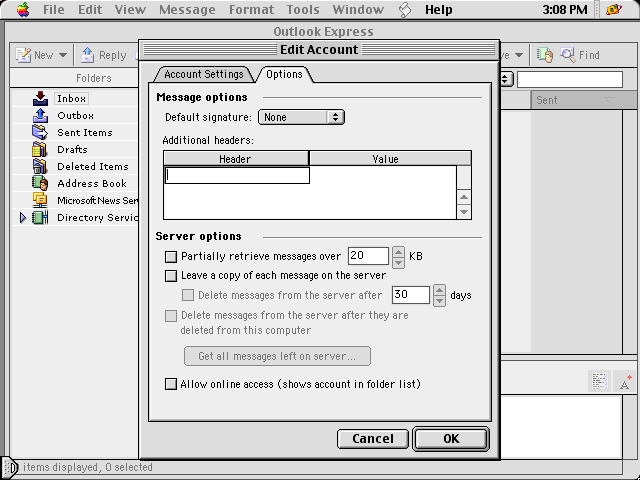
Task: Open the View menu
Action: click(x=130, y=9)
